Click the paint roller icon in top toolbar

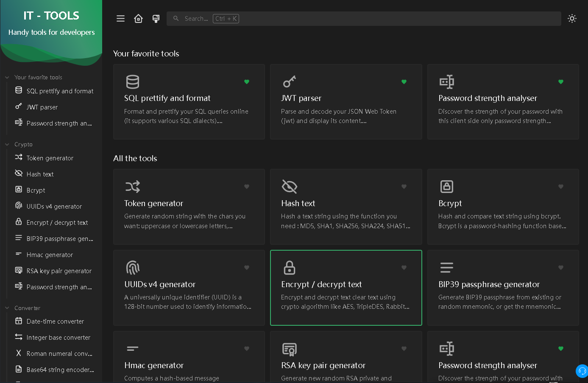156,19
